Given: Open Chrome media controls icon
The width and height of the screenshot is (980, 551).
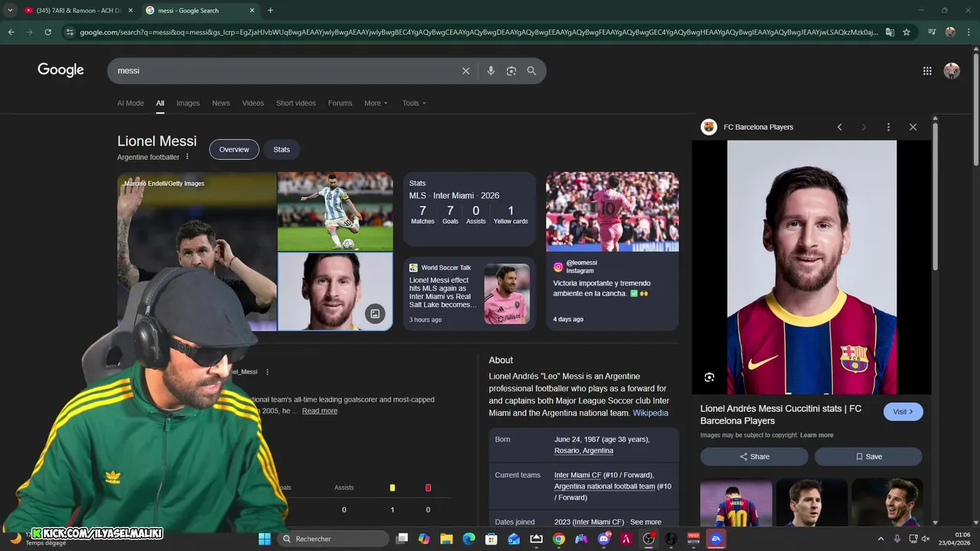Looking at the screenshot, I should tap(932, 32).
